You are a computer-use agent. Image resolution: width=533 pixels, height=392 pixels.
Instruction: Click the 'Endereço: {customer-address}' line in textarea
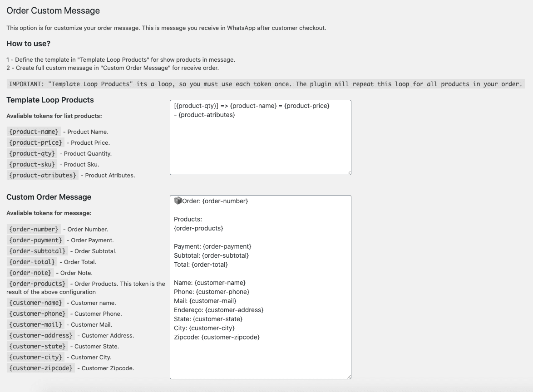(218, 310)
